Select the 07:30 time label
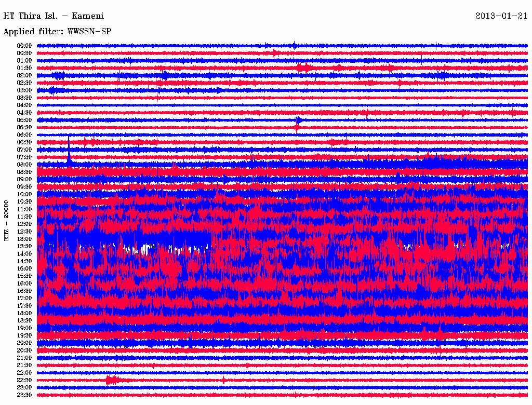532x405 pixels. [24, 157]
